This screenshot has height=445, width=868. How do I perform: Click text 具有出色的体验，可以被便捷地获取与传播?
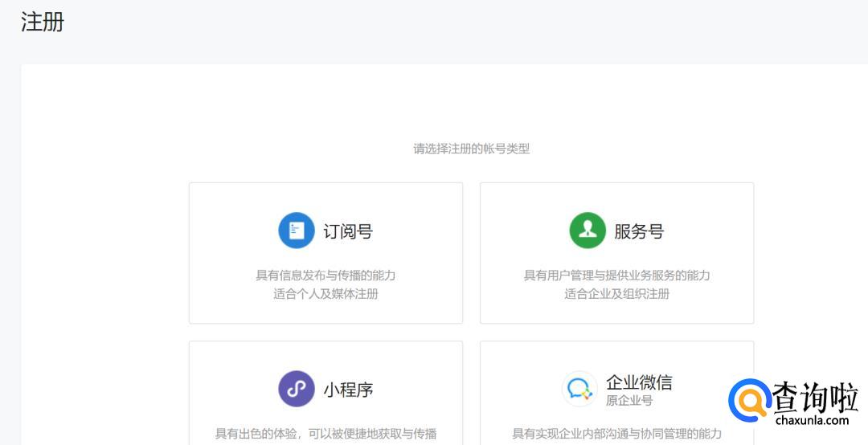(325, 434)
